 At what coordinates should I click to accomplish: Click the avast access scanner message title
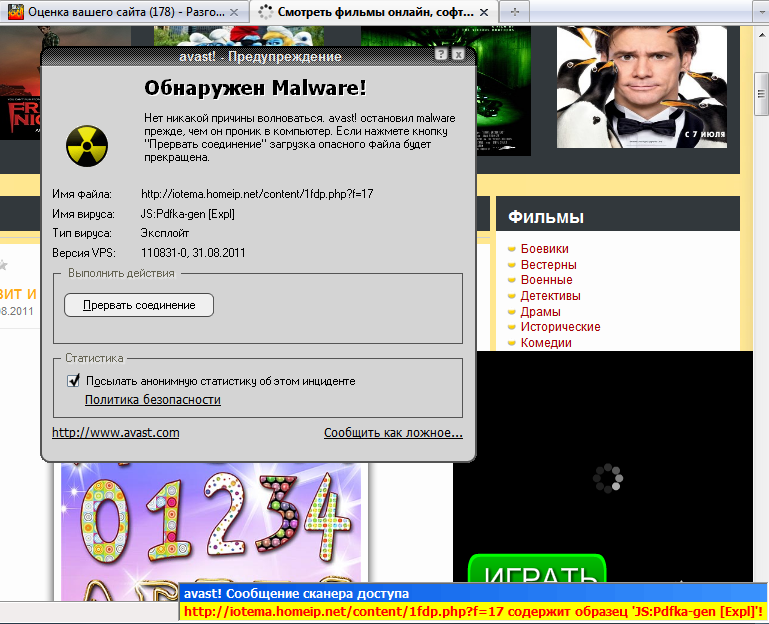[x=296, y=594]
